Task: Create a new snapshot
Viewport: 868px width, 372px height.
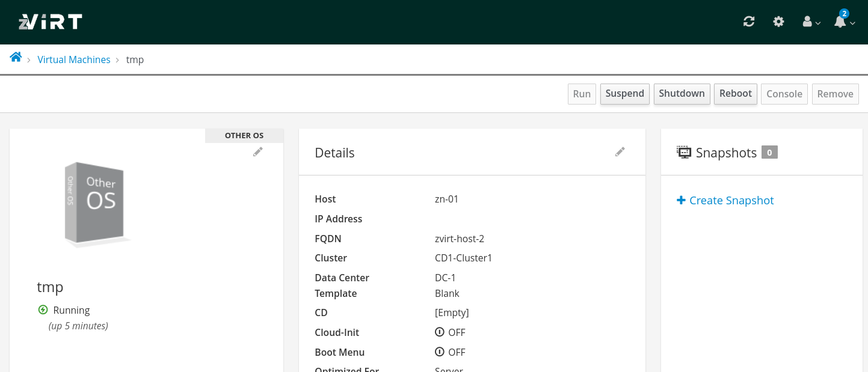Action: click(x=725, y=201)
